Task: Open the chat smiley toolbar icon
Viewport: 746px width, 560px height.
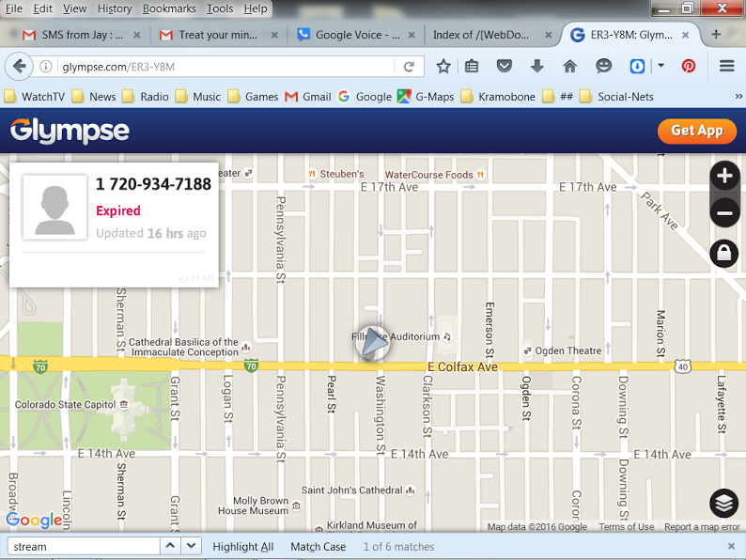Action: point(603,66)
